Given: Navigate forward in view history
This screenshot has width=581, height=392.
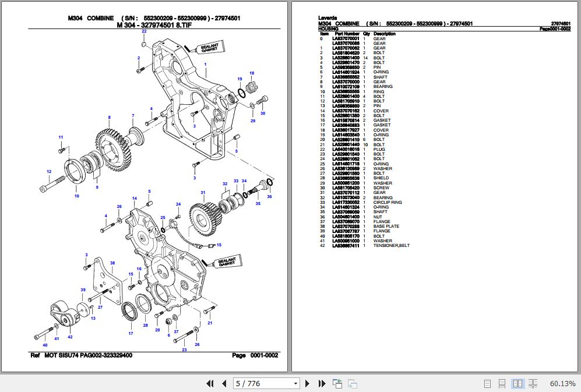Looking at the screenshot, I should 351,383.
